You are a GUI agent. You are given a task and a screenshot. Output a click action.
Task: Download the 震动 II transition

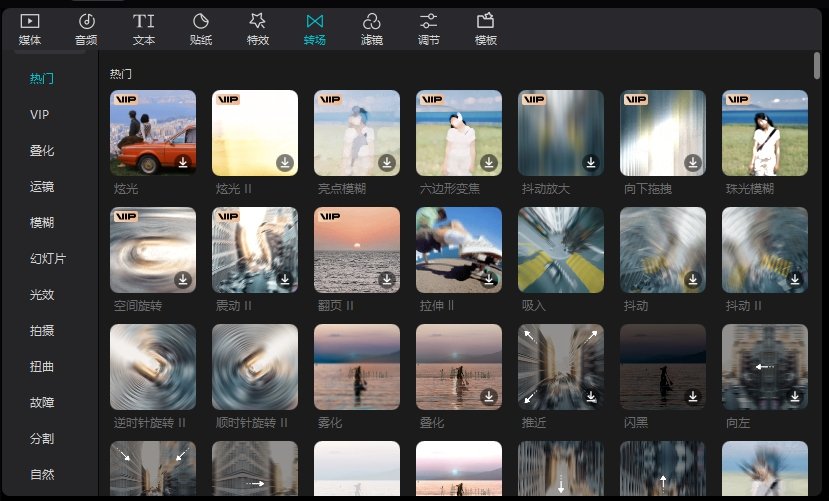285,280
